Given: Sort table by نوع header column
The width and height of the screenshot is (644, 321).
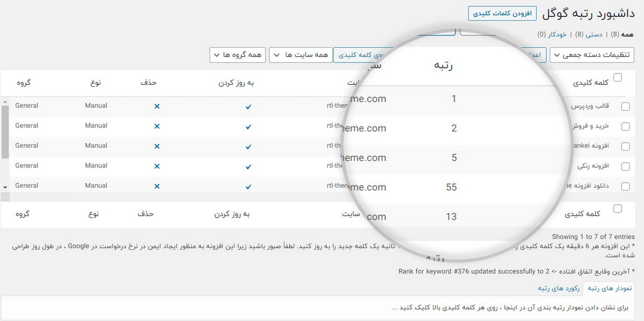Looking at the screenshot, I should tap(95, 83).
